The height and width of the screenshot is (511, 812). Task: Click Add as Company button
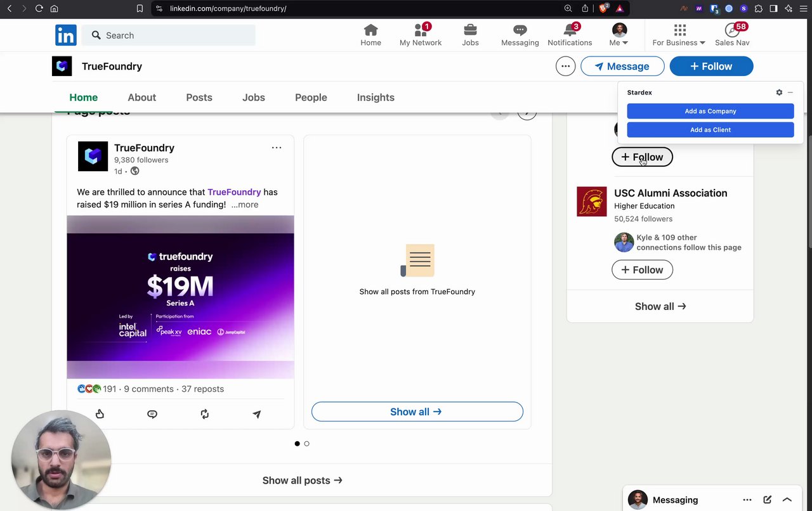[x=710, y=111]
